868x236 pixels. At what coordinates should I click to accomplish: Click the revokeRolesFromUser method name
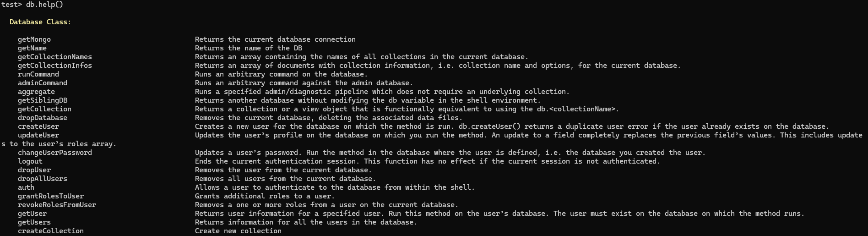57,205
